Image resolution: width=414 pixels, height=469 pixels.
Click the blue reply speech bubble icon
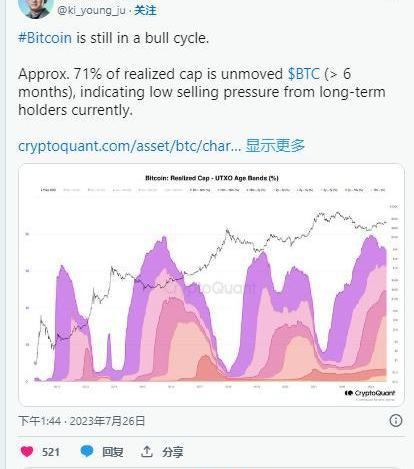[x=87, y=451]
